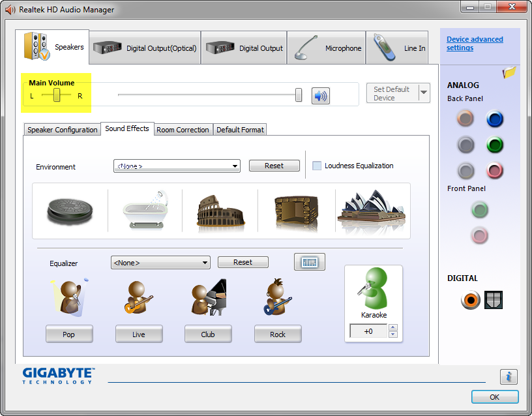Screen dimensions: 532x416
Task: Click the Pop singer equalizer image
Action: [x=69, y=297]
